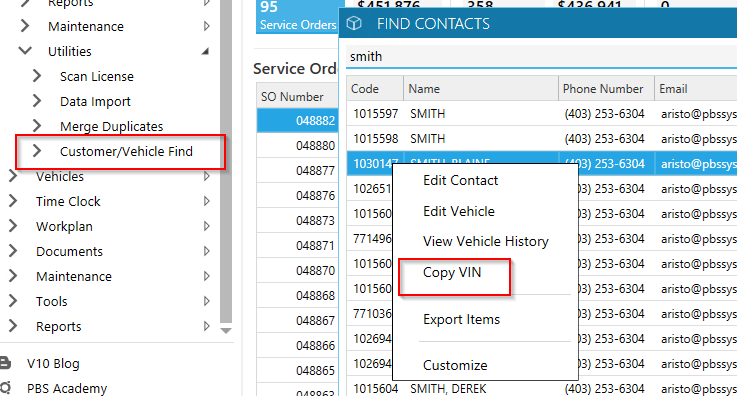The image size is (737, 396).
Task: Select View Vehicle History menu entry
Action: (485, 241)
